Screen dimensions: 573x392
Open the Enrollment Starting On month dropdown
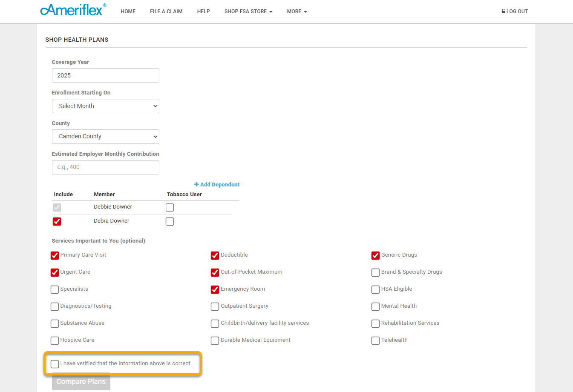coord(105,106)
